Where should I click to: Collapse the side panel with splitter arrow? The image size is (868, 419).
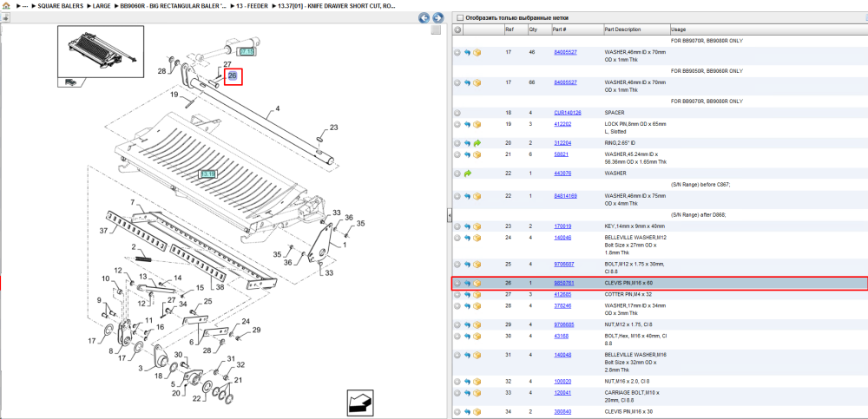tap(450, 214)
